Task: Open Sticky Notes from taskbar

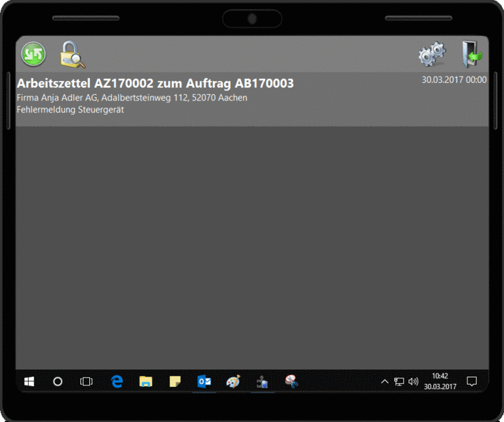Action: coord(175,381)
